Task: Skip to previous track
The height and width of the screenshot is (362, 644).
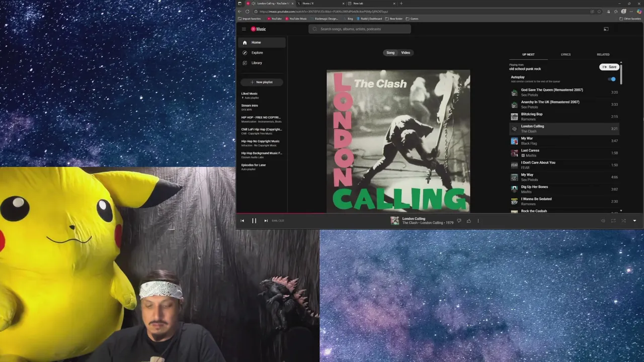Action: point(242,221)
